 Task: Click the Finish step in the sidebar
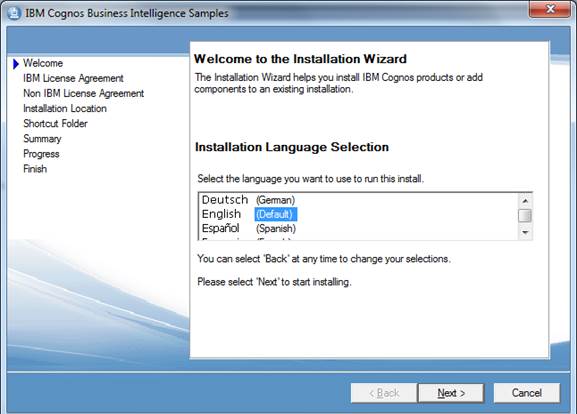point(35,169)
